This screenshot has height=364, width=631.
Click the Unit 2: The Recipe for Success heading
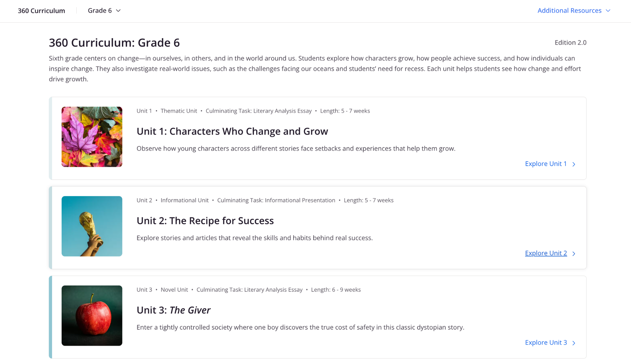(205, 220)
